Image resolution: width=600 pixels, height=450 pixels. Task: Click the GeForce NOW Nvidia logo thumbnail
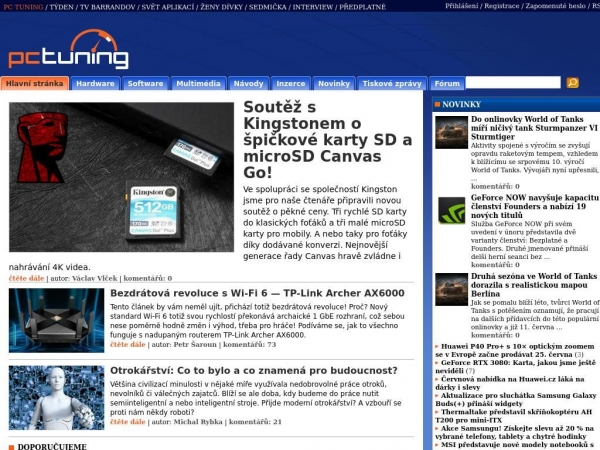451,210
